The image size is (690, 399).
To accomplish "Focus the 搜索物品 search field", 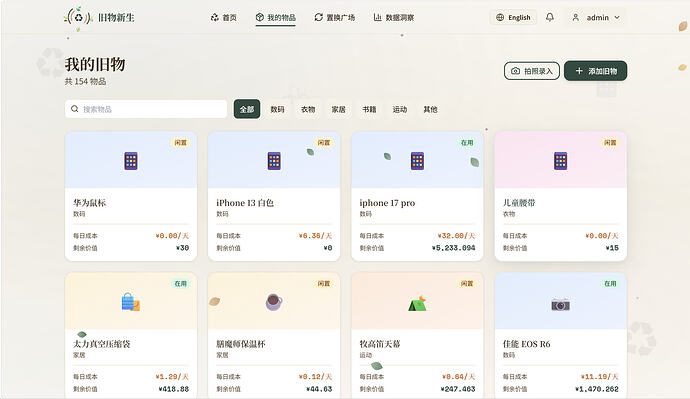I will pyautogui.click(x=146, y=109).
